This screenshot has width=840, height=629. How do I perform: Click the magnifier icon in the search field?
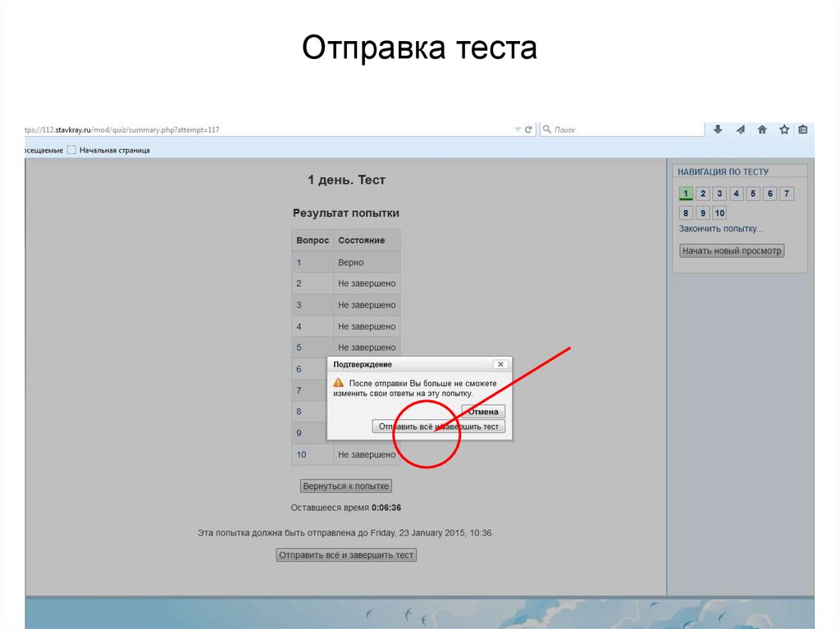click(546, 129)
